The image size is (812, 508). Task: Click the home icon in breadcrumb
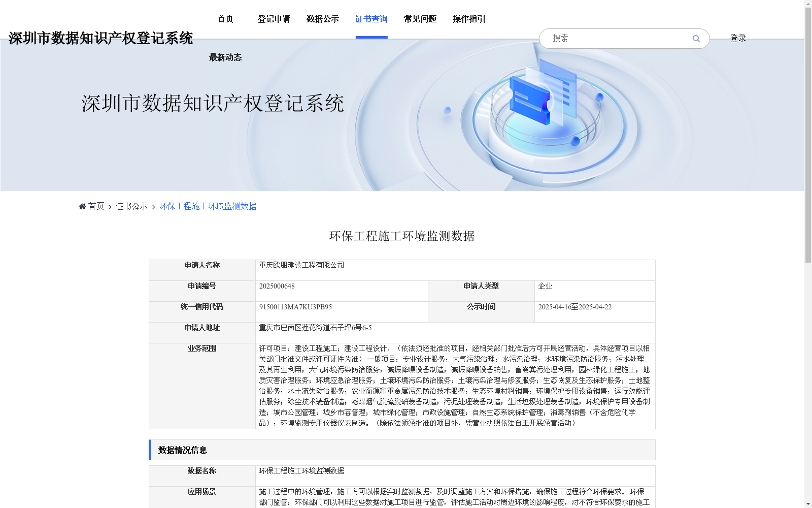click(82, 206)
